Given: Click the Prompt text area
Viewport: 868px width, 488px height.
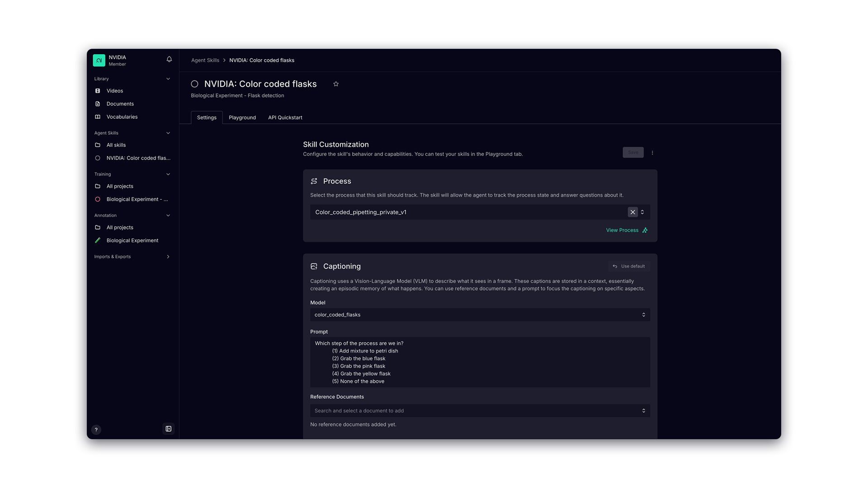Looking at the screenshot, I should coord(480,362).
